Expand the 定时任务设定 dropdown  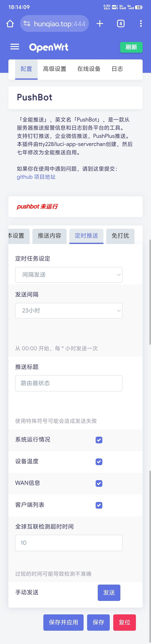69,275
